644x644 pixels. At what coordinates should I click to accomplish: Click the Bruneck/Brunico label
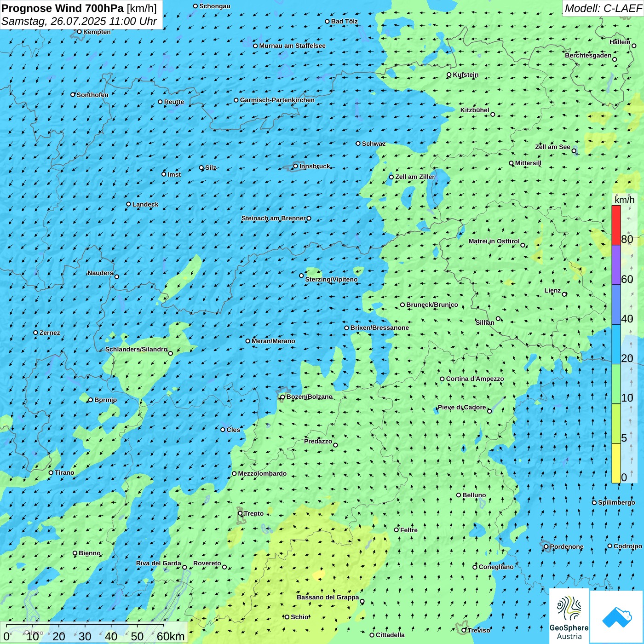[432, 305]
